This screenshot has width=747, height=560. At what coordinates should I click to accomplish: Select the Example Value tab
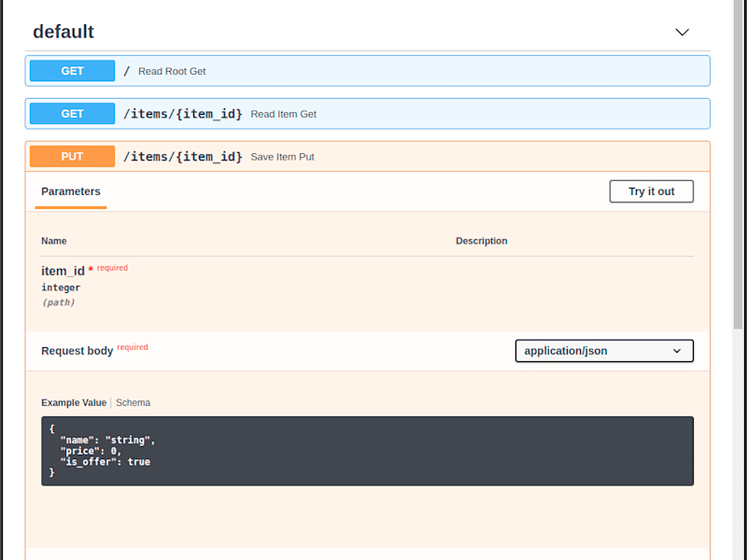[74, 403]
